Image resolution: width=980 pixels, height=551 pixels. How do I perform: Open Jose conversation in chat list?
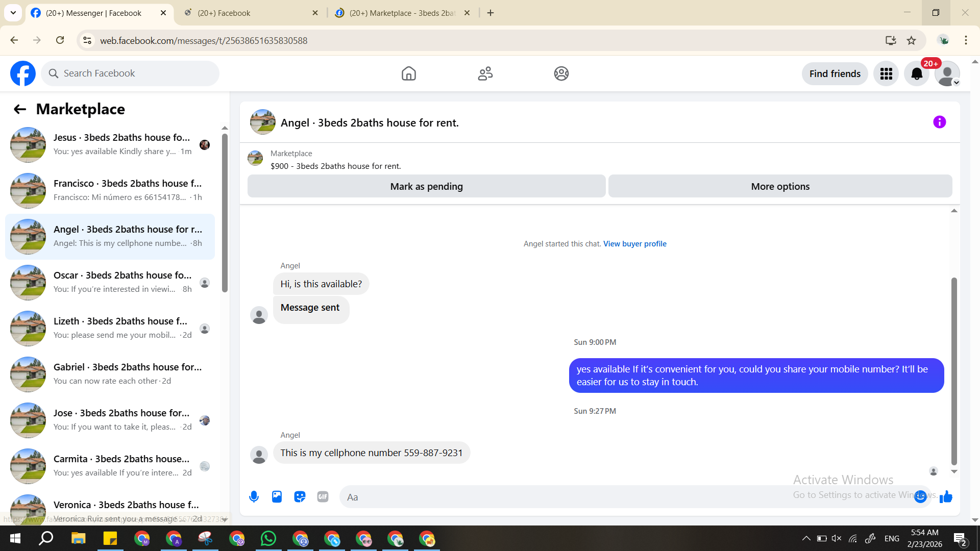[x=110, y=420]
